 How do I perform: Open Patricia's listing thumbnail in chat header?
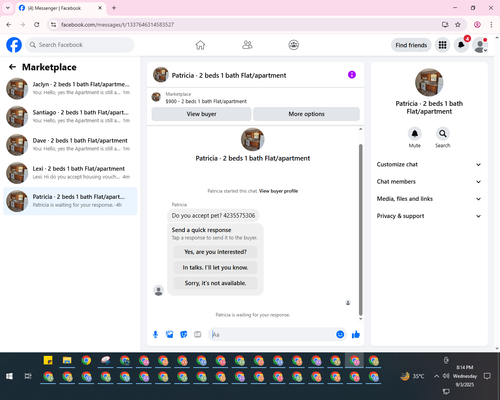click(x=161, y=75)
